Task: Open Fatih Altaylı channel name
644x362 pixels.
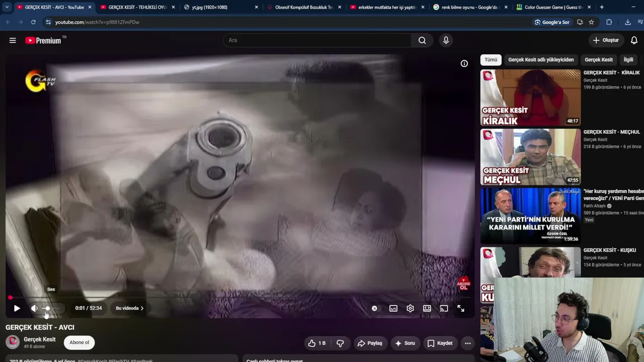Action: tap(595, 206)
